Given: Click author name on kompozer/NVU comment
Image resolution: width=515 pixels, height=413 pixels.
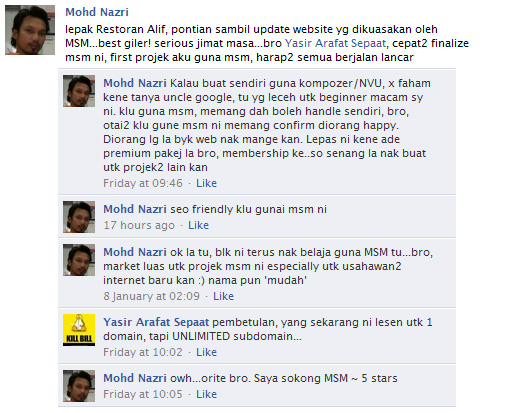Looking at the screenshot, I should pos(135,83).
